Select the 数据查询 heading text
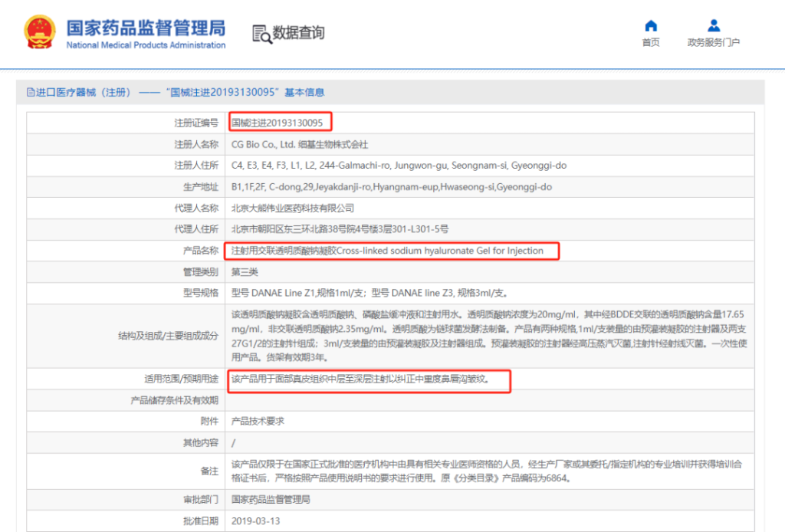The image size is (785, 532). pos(299,33)
